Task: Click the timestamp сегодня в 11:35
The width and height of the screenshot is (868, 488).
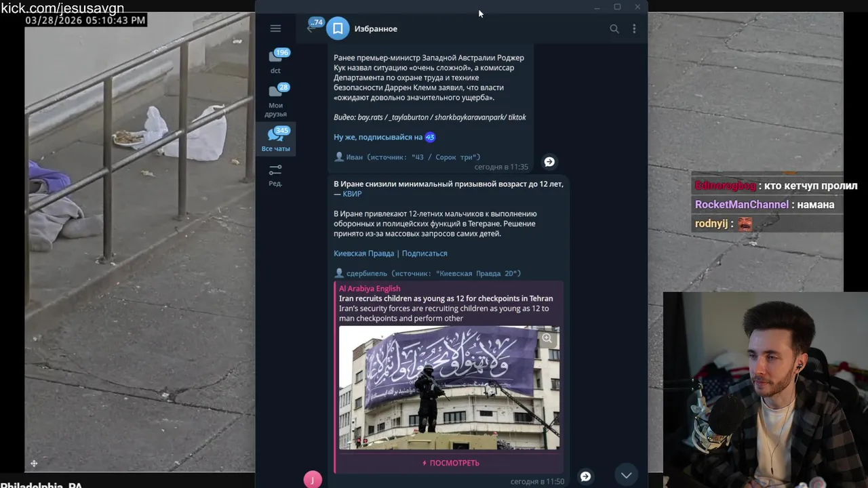Action: click(x=501, y=167)
